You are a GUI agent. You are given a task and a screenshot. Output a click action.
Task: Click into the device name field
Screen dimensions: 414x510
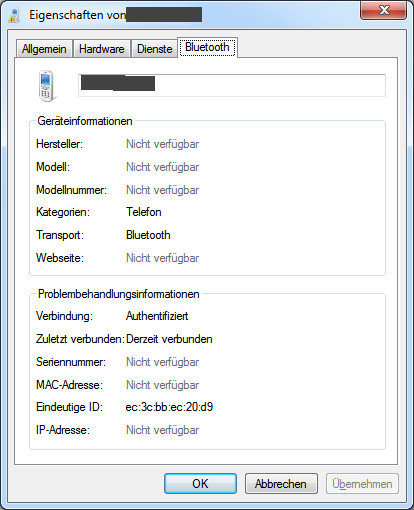(x=232, y=86)
